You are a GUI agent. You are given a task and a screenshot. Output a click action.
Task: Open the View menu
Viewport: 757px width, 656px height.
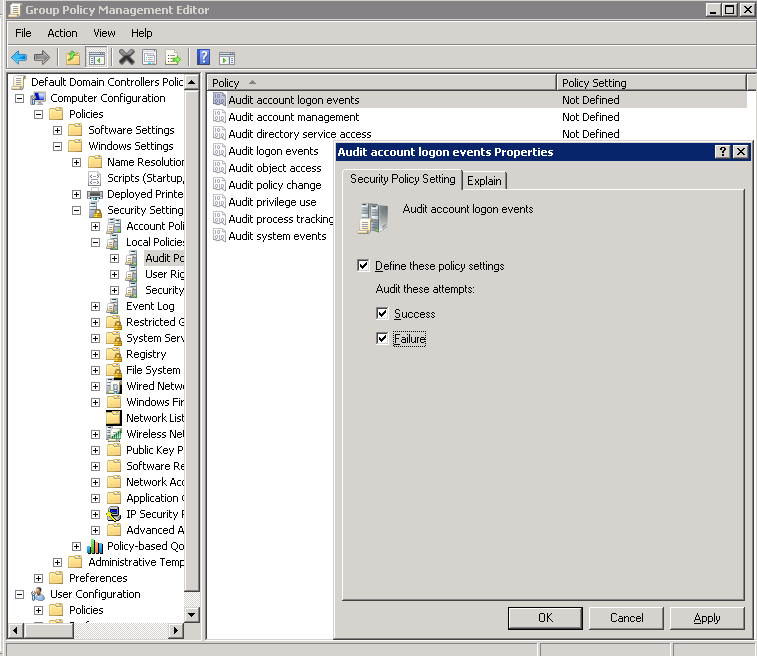104,33
